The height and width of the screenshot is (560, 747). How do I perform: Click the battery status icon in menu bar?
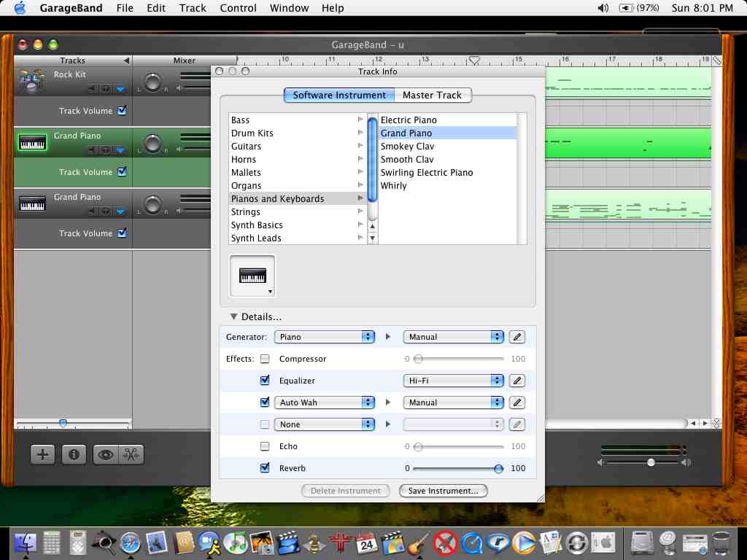click(x=625, y=8)
